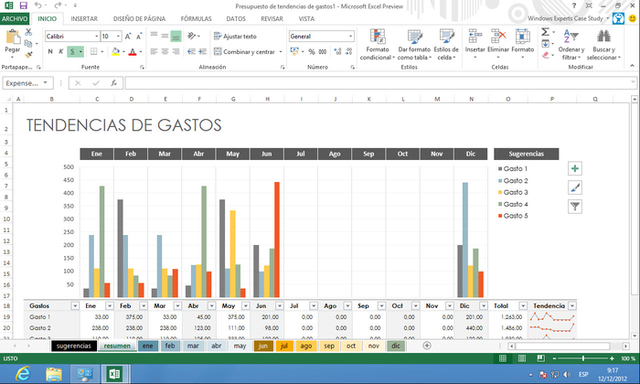
Task: Click the chart filters funnel button
Action: tap(575, 206)
